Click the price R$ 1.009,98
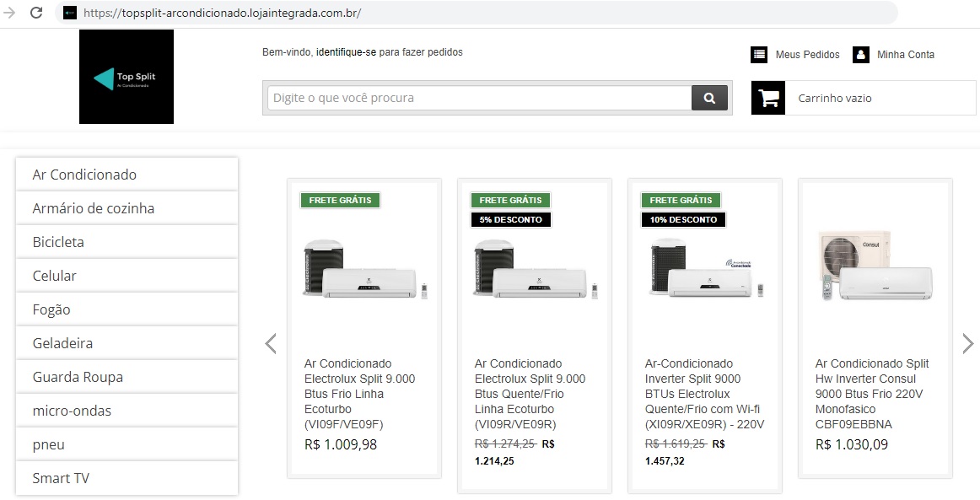This screenshot has height=500, width=980. (341, 444)
